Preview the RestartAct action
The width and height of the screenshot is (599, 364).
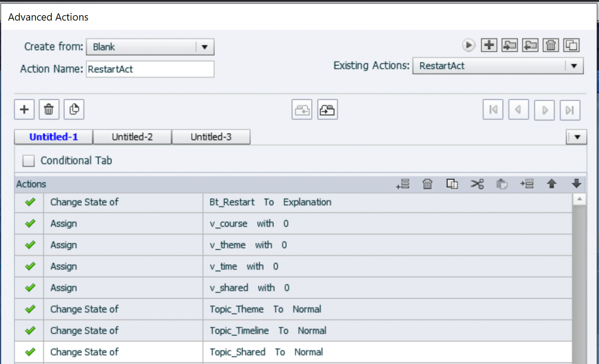[x=469, y=45]
